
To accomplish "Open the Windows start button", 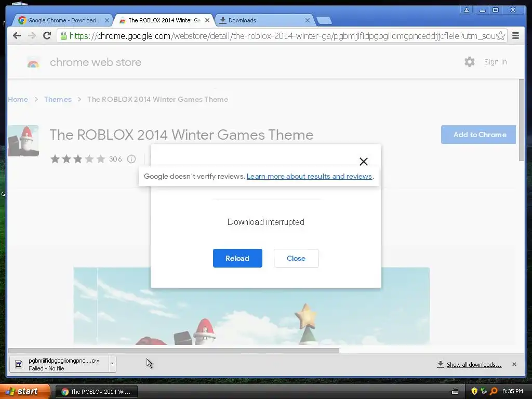I will click(24, 391).
